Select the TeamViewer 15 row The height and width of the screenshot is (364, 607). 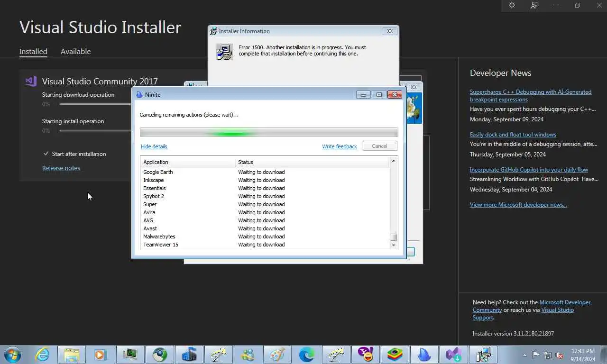coord(265,245)
